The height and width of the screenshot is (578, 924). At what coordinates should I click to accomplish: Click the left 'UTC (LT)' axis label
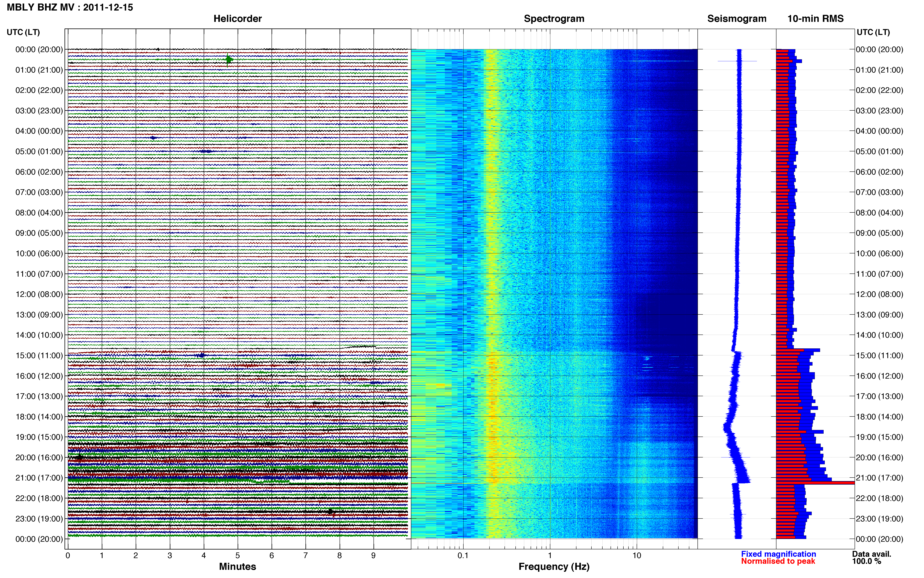coord(23,32)
